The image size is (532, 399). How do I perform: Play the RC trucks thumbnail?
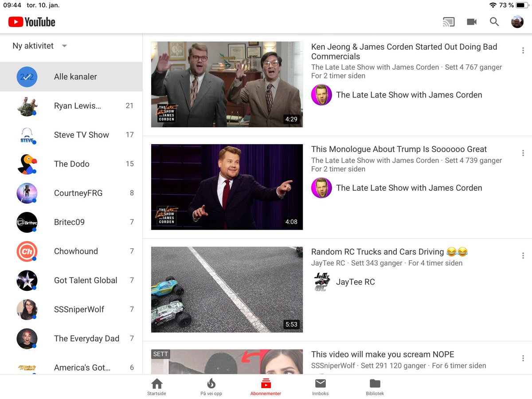pyautogui.click(x=227, y=289)
